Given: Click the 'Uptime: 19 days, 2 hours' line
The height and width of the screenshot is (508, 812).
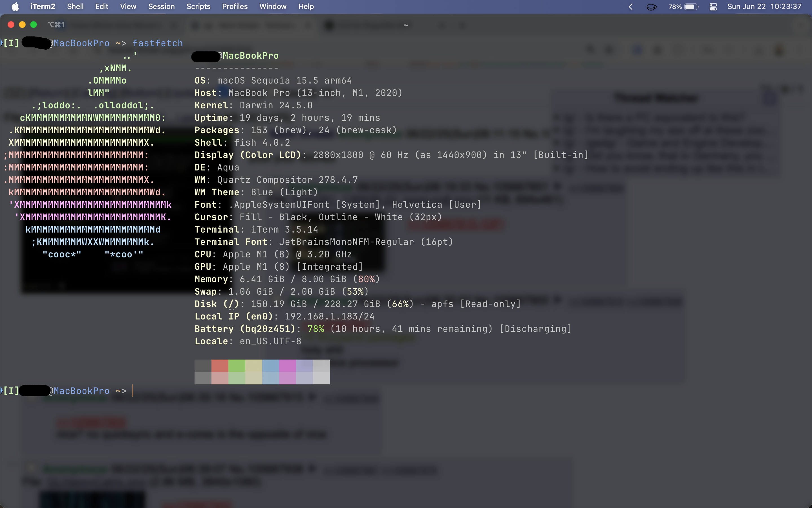Looking at the screenshot, I should [288, 118].
